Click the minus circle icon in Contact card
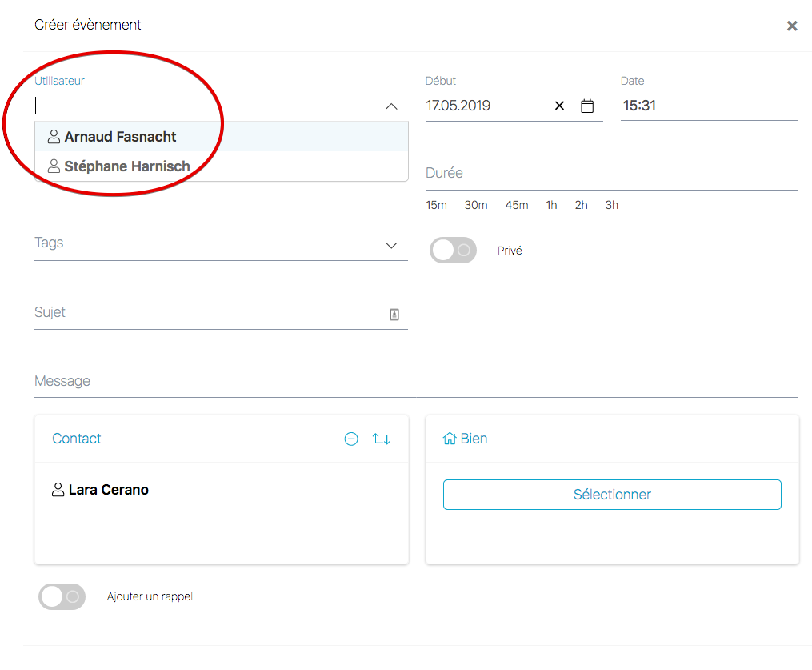The image size is (812, 670). 351,439
